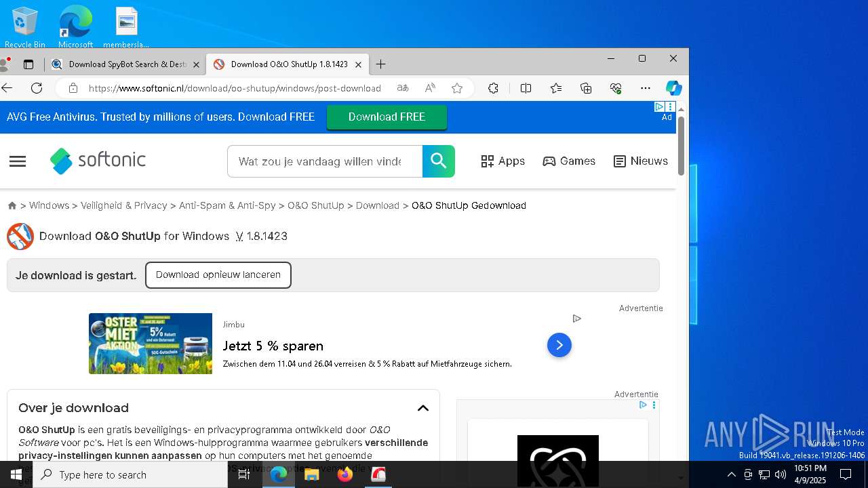Open the Apps menu item
Image resolution: width=868 pixels, height=488 pixels.
tap(503, 161)
